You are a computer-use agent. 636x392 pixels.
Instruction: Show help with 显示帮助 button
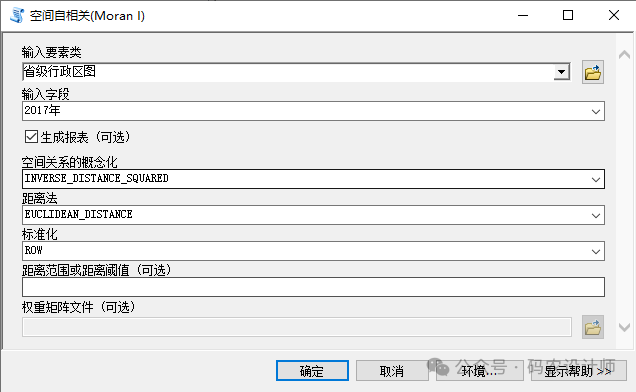579,370
